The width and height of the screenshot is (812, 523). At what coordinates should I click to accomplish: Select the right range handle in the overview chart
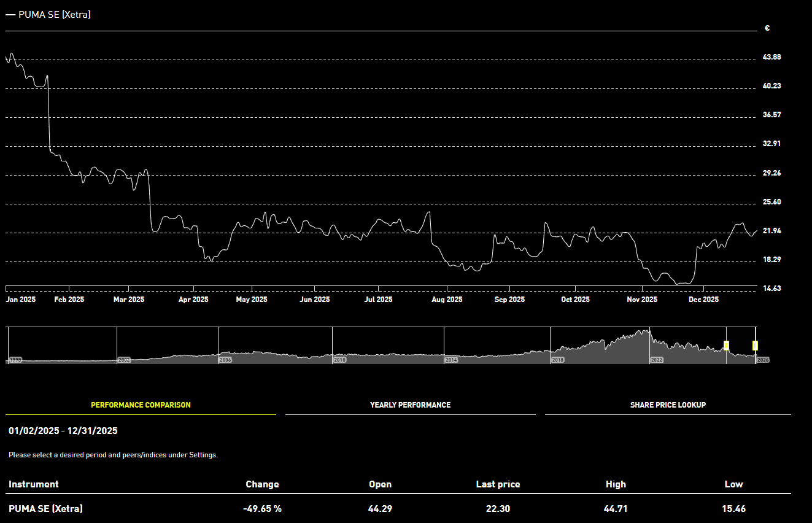(756, 346)
